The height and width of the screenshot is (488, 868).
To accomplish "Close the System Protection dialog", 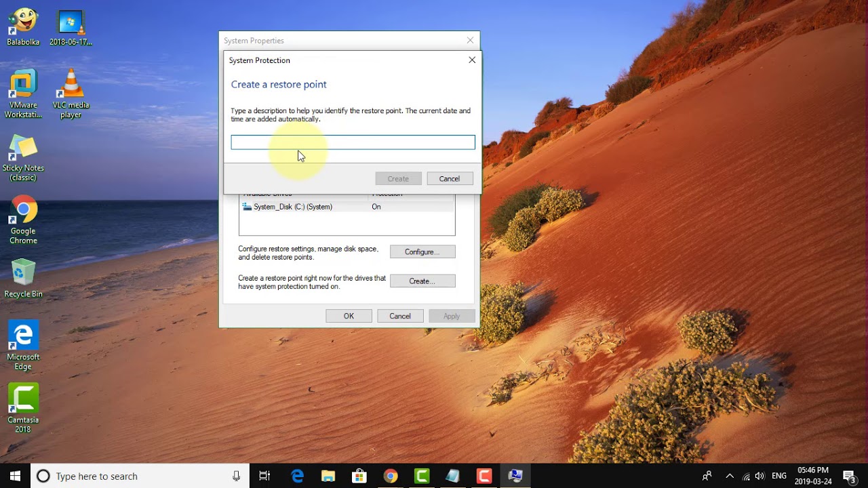I will point(472,60).
